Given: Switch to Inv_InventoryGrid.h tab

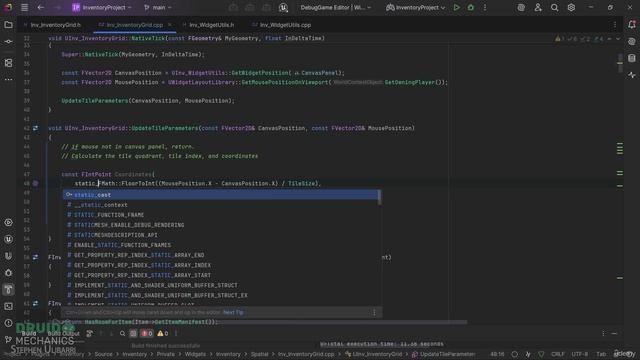Looking at the screenshot, I should pyautogui.click(x=56, y=25).
